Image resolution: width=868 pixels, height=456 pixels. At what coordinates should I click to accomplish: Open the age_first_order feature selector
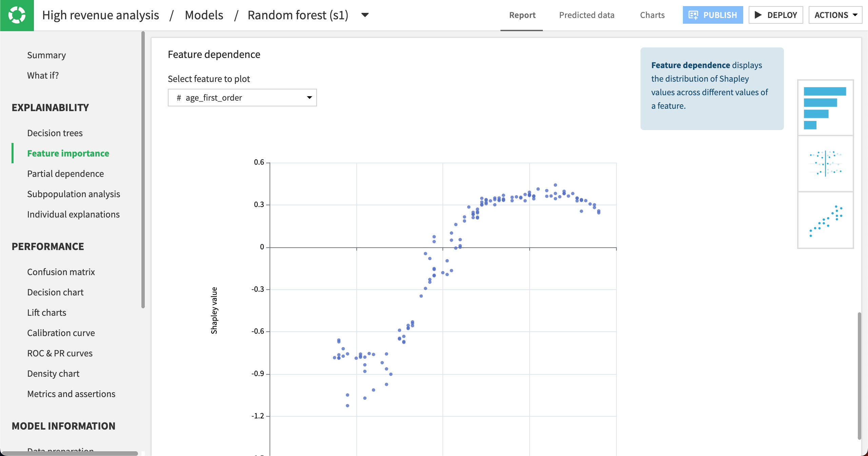[242, 98]
